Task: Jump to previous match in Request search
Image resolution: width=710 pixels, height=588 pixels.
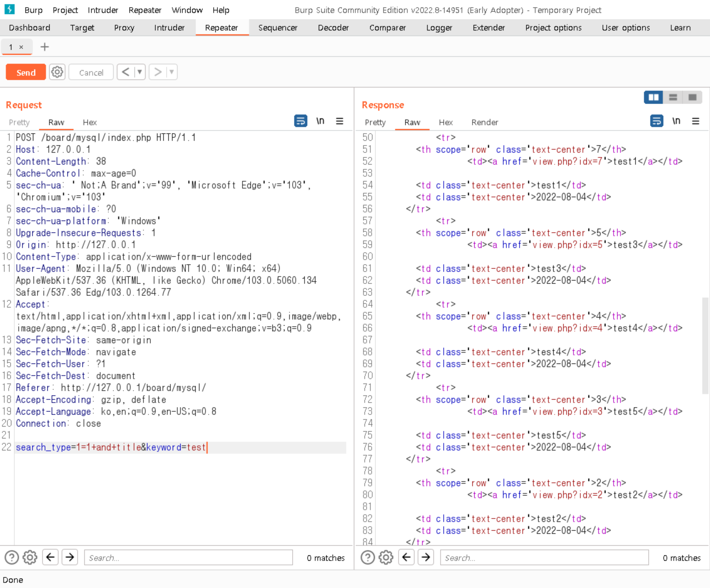Action: [51, 557]
